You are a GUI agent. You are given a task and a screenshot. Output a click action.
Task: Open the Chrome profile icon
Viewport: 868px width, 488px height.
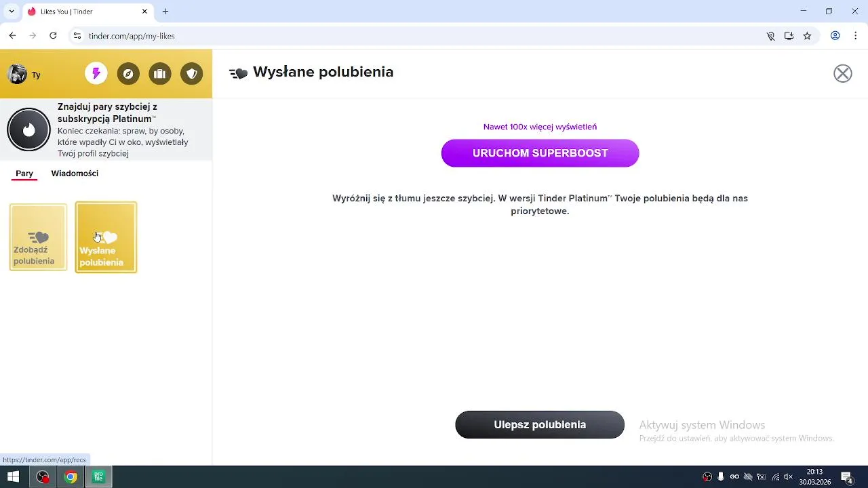click(835, 36)
